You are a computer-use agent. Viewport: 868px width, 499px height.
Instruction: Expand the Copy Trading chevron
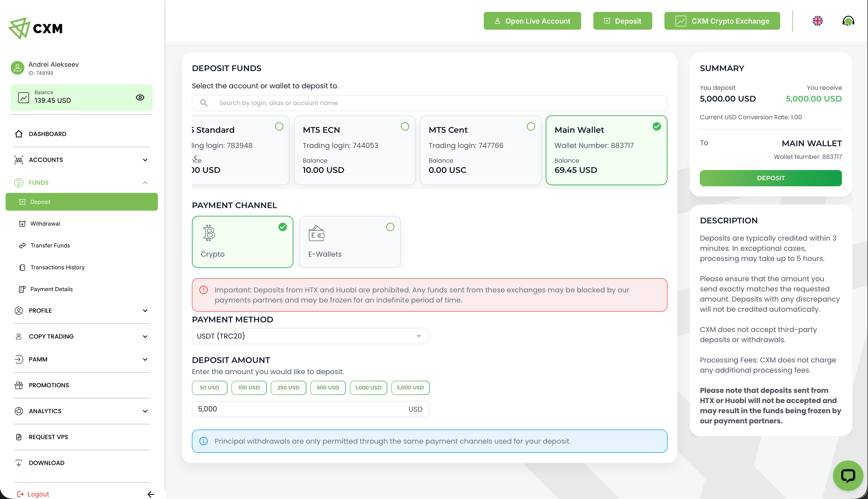[145, 337]
